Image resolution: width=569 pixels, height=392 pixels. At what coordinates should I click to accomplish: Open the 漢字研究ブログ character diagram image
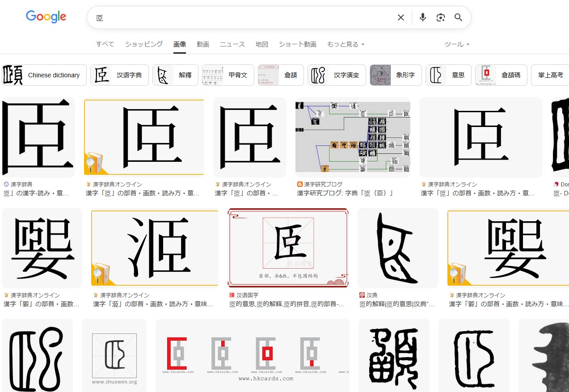[x=353, y=137]
